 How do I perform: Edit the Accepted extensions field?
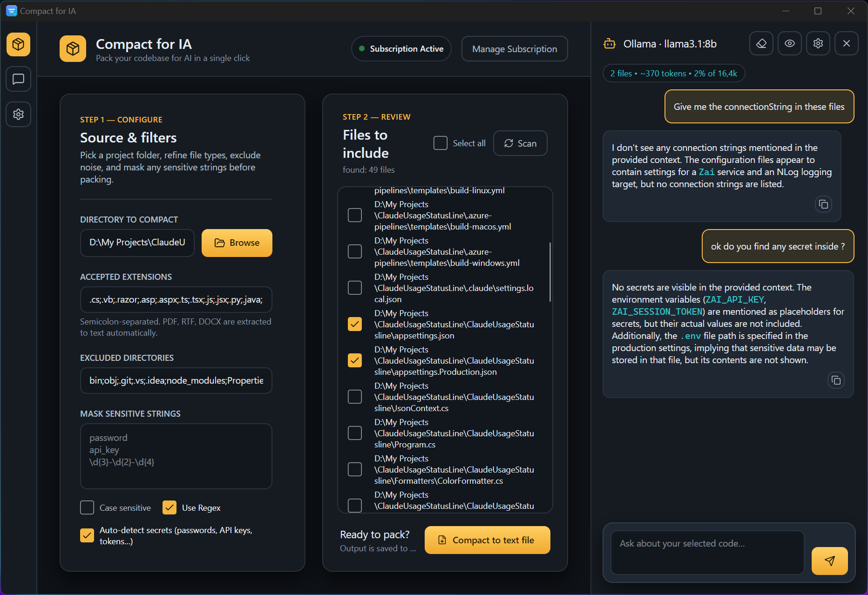176,299
